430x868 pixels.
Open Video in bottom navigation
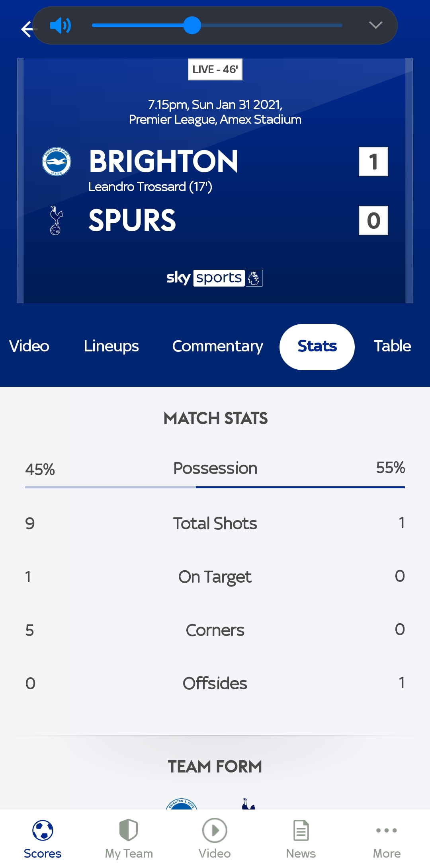[215, 837]
